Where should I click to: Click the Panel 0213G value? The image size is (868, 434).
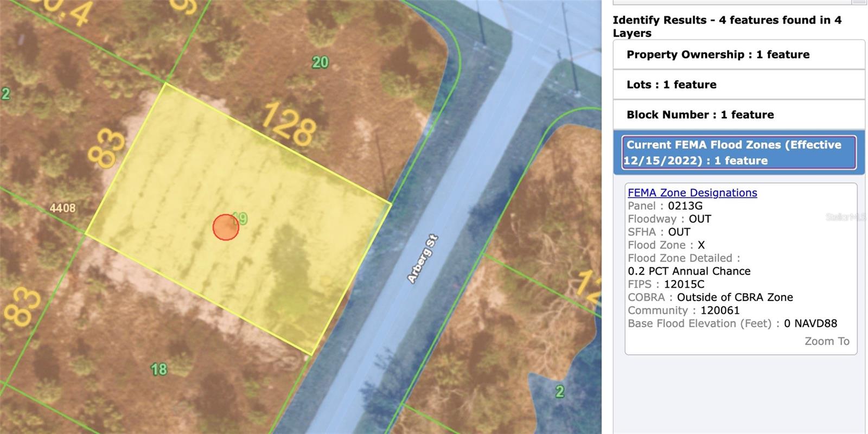(685, 206)
